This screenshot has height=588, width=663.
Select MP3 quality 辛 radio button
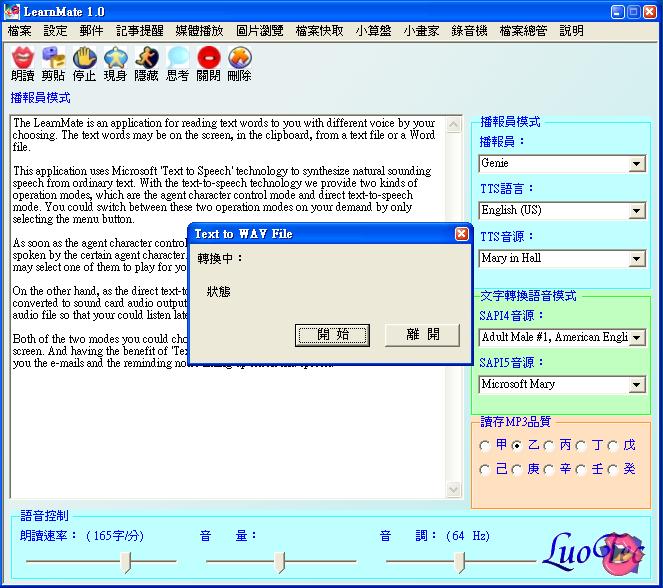coord(549,470)
